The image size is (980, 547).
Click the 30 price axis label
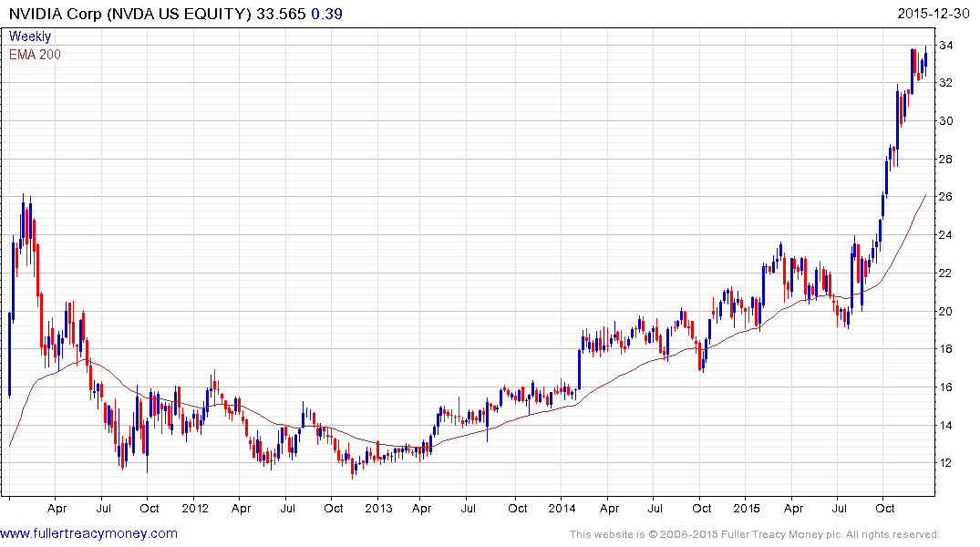pos(946,120)
